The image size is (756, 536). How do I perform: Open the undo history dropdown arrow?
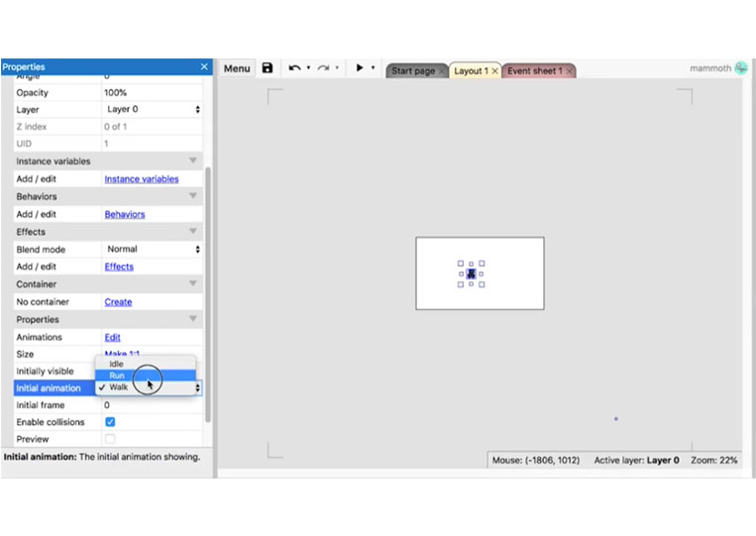coord(308,68)
